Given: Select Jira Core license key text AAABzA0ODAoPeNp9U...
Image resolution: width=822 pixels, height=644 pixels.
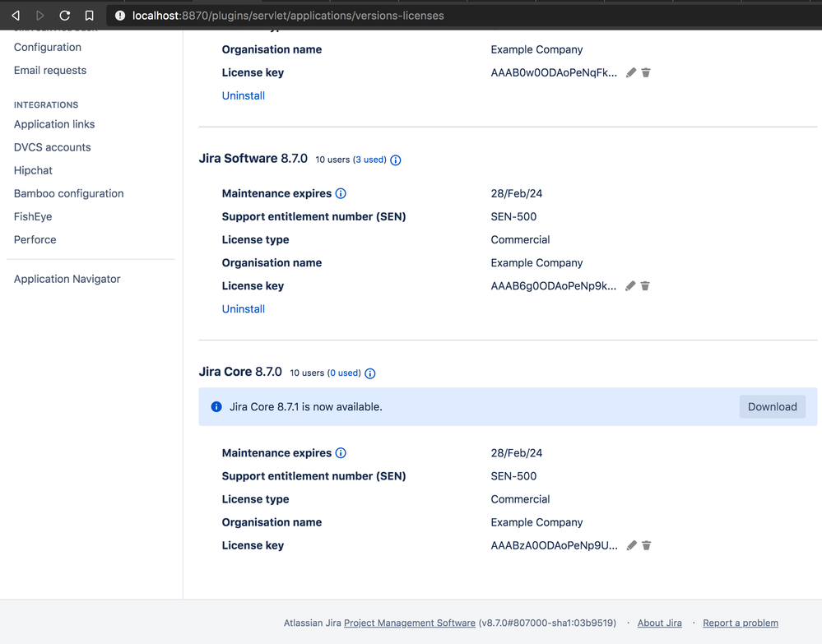Looking at the screenshot, I should point(554,545).
